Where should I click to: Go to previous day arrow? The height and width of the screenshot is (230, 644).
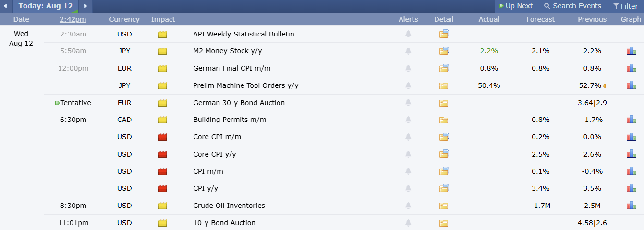(x=6, y=6)
